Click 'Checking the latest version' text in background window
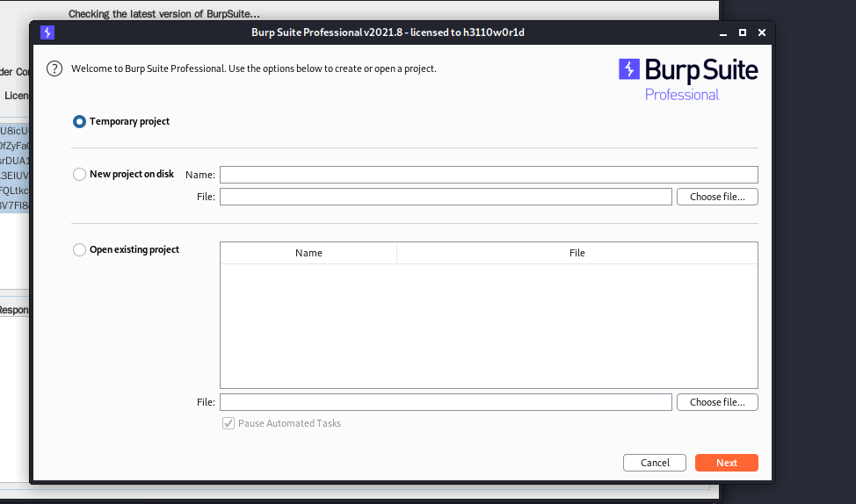 (164, 14)
